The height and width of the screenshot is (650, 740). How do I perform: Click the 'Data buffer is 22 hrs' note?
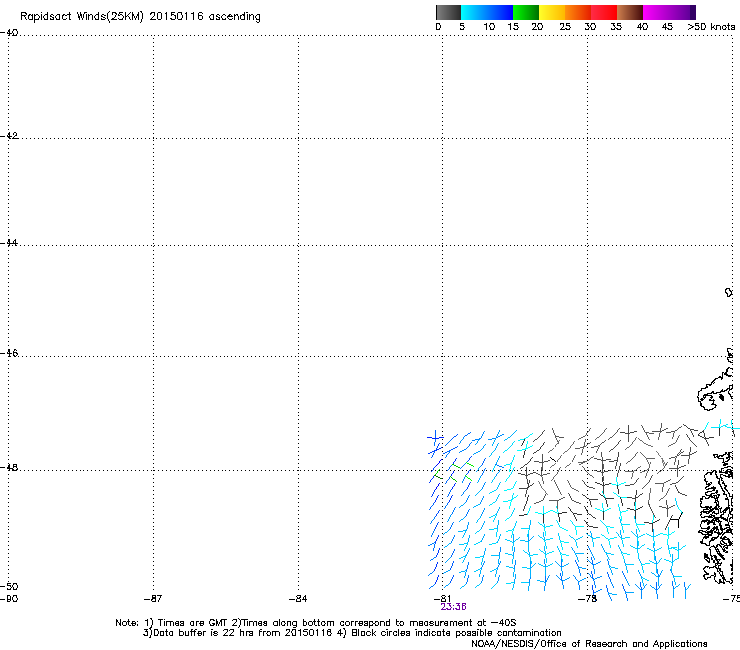(x=352, y=633)
